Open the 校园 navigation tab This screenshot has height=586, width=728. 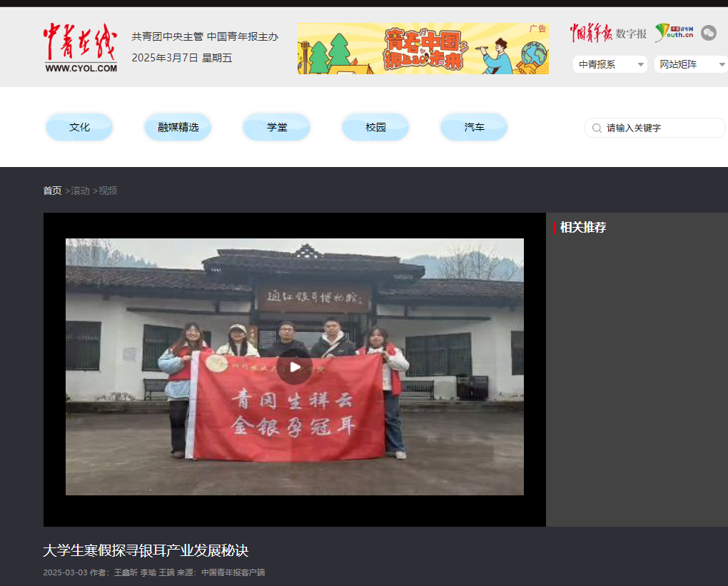pos(375,127)
